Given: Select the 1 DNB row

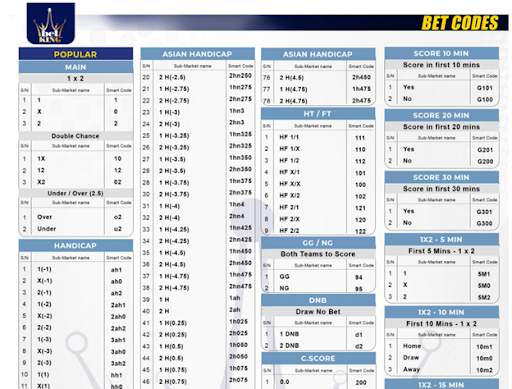Looking at the screenshot, I should [318, 334].
